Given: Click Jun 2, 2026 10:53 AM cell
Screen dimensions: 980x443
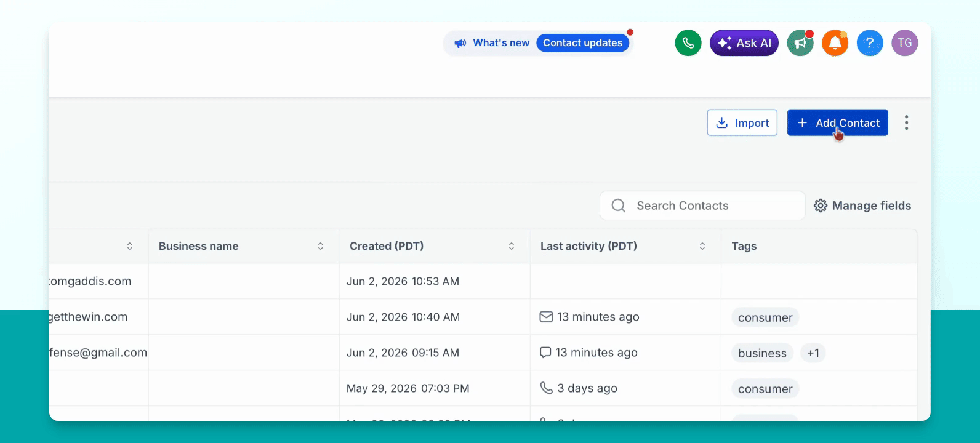Looking at the screenshot, I should pos(435,281).
